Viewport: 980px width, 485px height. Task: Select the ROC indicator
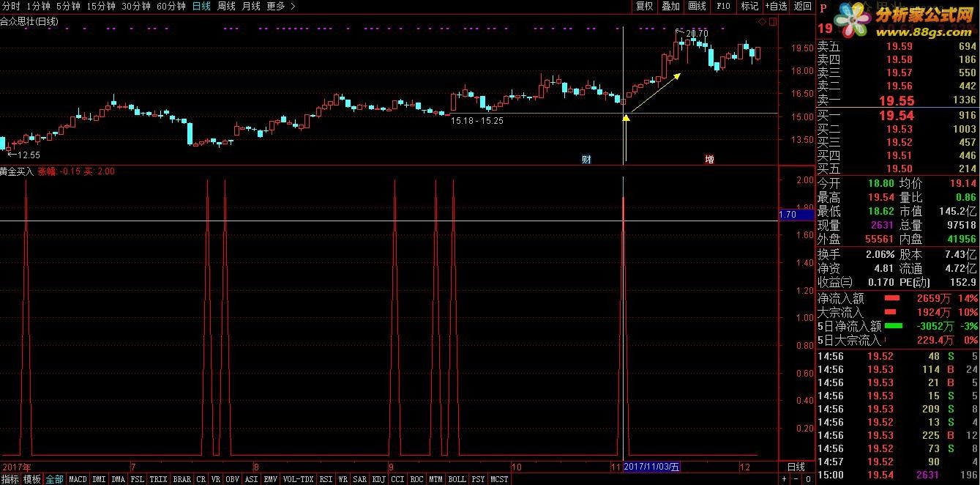416,479
